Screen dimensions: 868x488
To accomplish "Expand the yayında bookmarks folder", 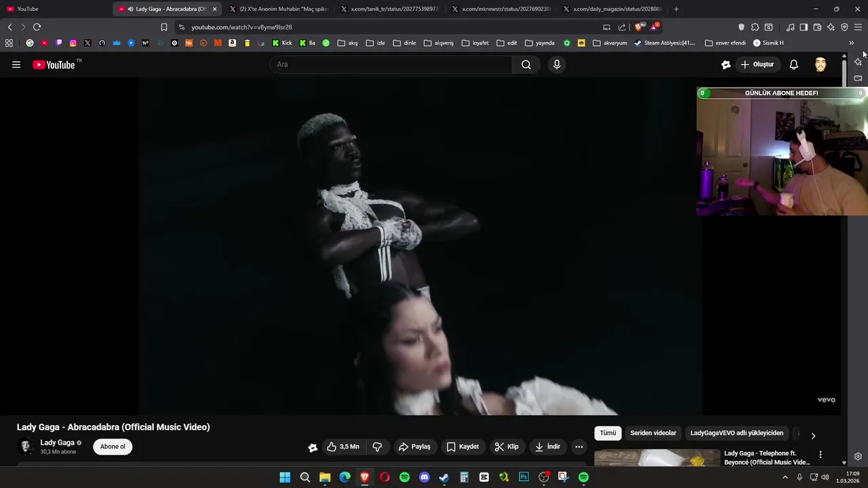I will [540, 43].
